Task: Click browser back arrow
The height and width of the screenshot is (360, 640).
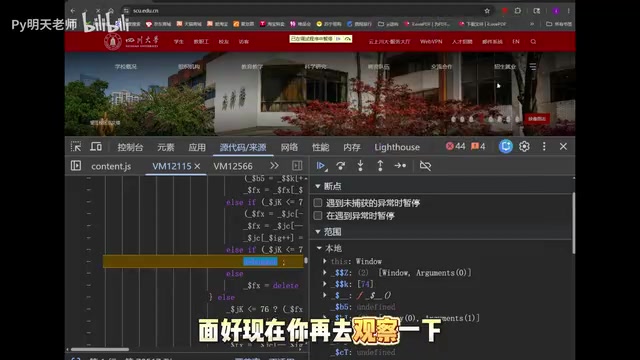Action: [x=73, y=11]
